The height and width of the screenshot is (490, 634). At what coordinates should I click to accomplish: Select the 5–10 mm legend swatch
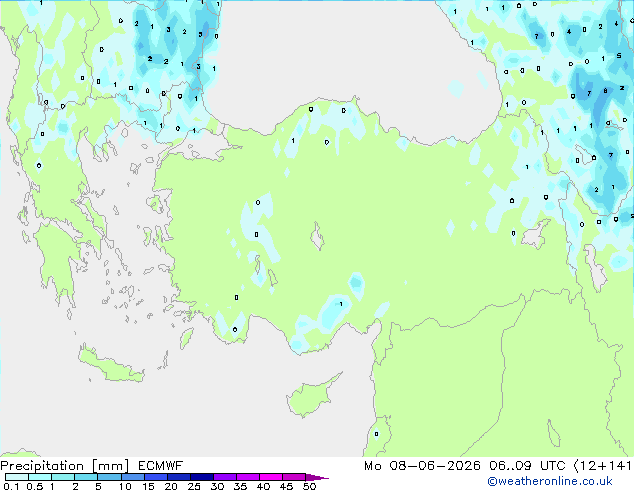point(109,477)
